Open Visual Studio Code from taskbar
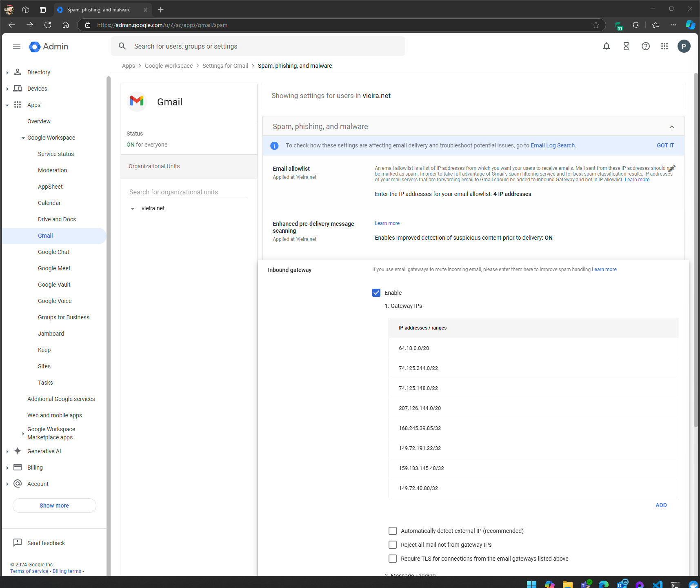 tap(657, 584)
